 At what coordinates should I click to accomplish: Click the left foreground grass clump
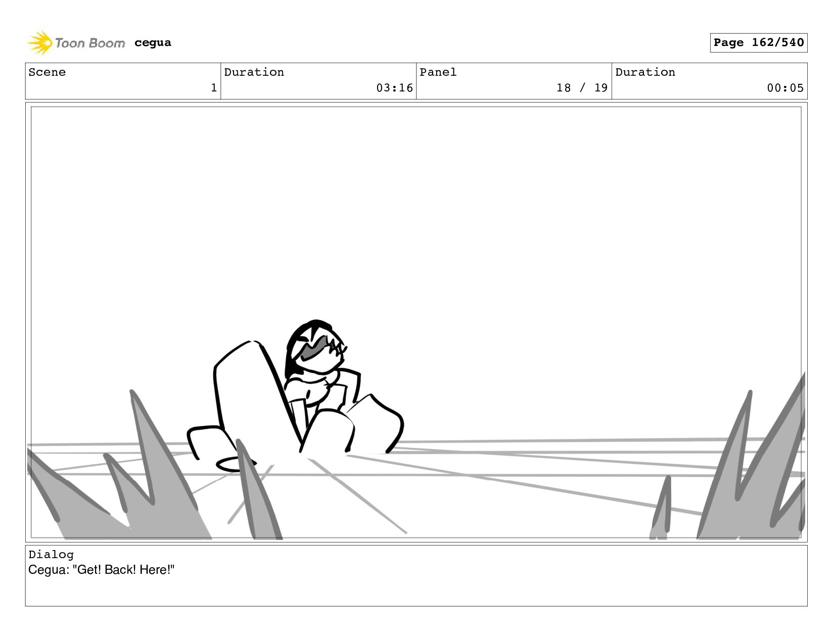116,485
